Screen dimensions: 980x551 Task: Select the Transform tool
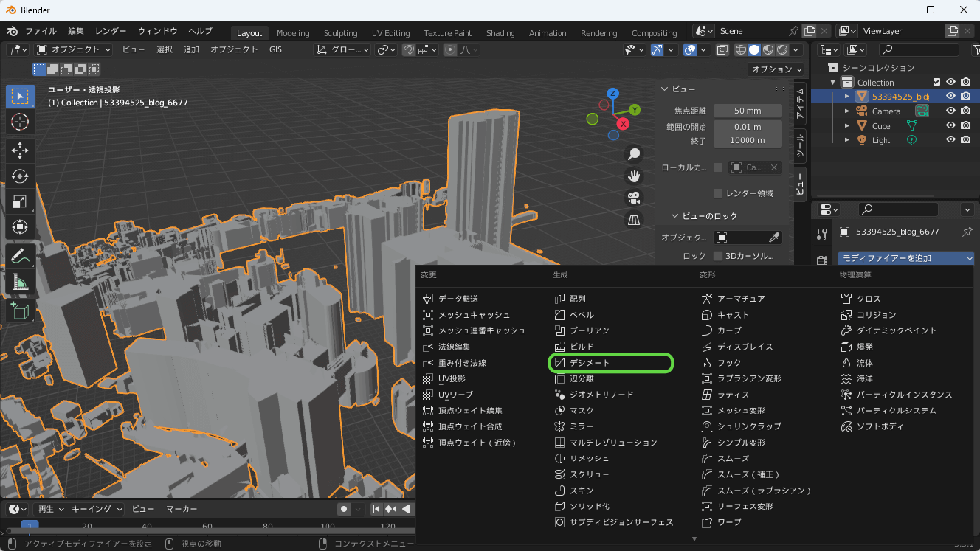point(20,226)
